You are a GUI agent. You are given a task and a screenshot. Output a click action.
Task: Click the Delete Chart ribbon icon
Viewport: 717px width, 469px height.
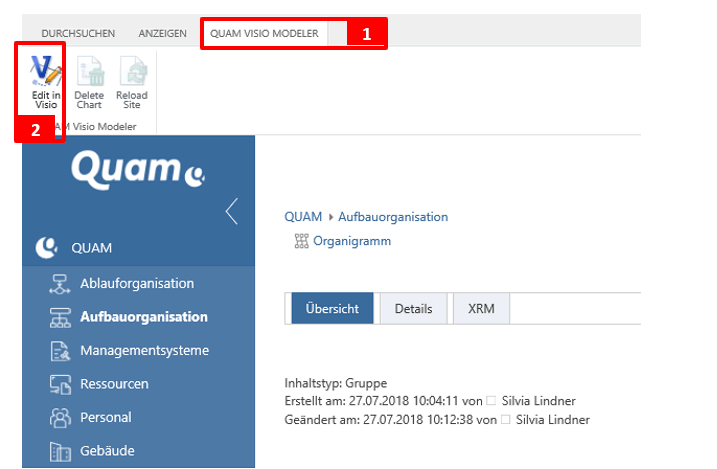pyautogui.click(x=89, y=80)
